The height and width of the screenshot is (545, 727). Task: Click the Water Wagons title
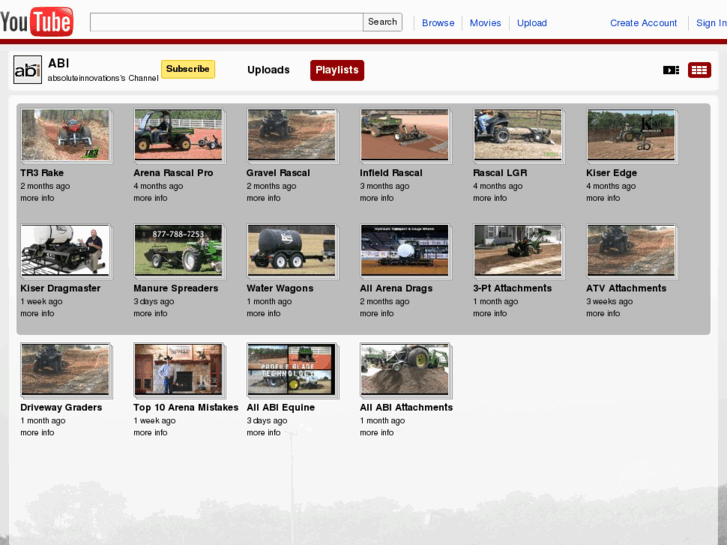(280, 289)
